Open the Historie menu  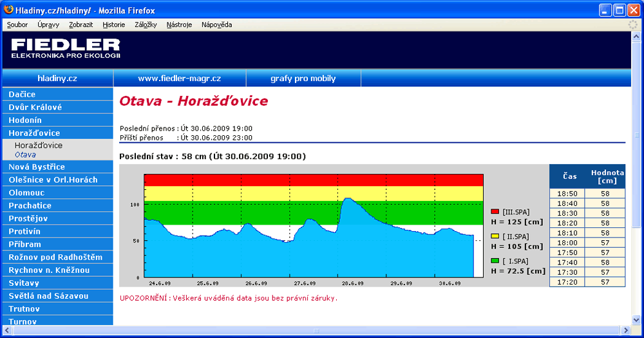pos(114,24)
